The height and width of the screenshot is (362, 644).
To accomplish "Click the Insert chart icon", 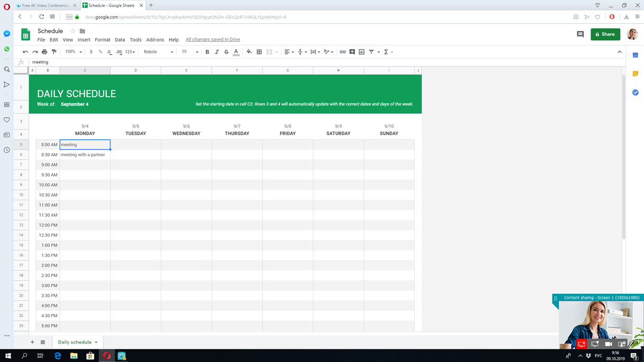I will pos(361,52).
